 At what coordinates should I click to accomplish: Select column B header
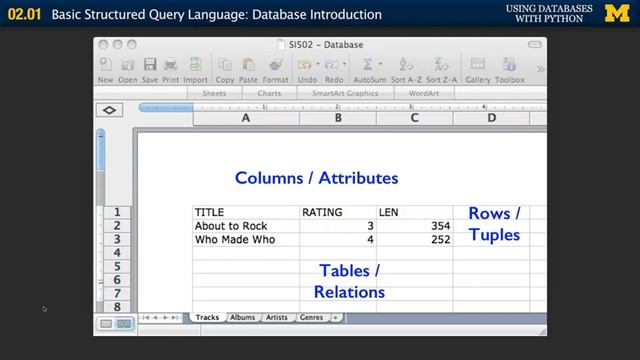pos(338,118)
